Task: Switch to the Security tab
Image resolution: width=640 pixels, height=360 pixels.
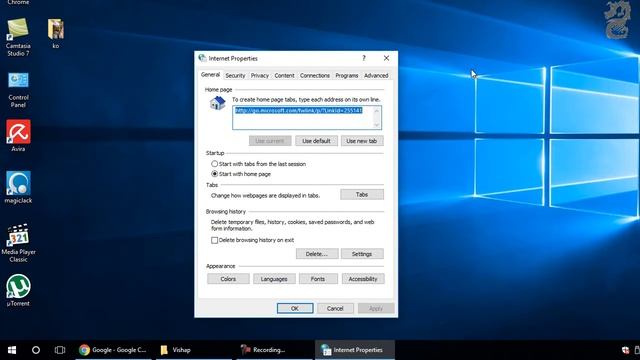Action: pos(236,76)
